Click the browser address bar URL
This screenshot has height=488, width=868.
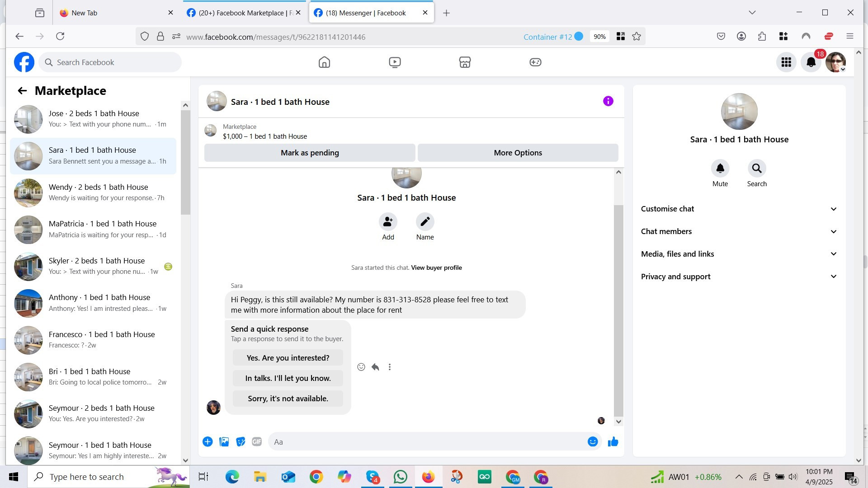click(276, 37)
